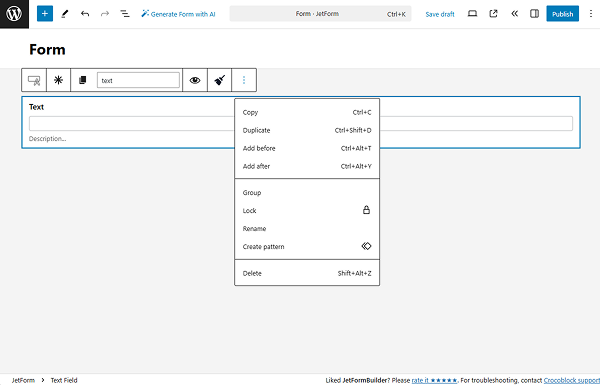Viewport: 600px width, 385px height.
Task: Select Add after menu entry
Action: click(307, 166)
